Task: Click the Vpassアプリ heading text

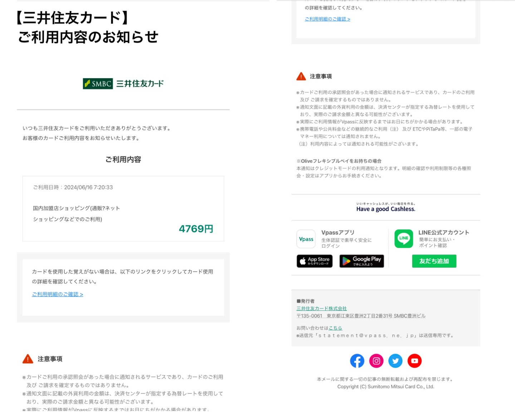Action: [x=338, y=232]
